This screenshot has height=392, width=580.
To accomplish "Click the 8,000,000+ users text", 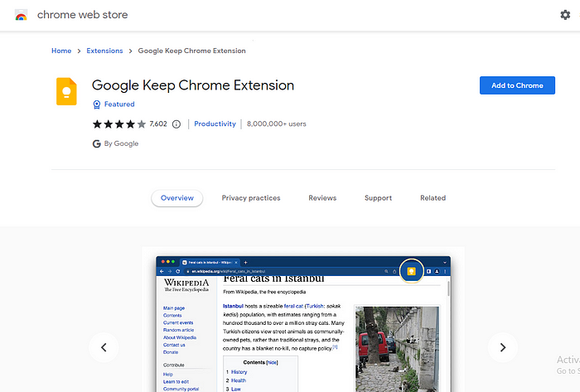I will pyautogui.click(x=277, y=123).
